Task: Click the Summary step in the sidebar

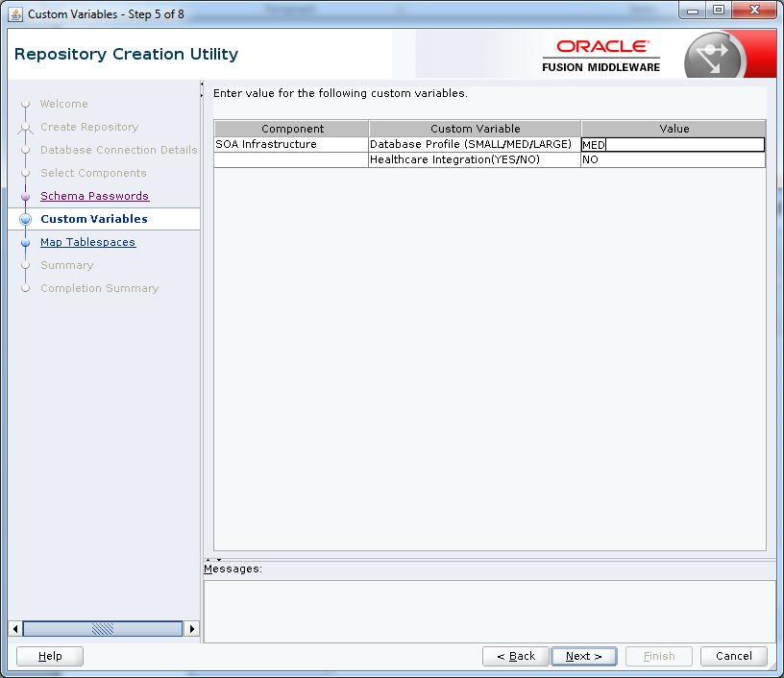Action: 67,265
